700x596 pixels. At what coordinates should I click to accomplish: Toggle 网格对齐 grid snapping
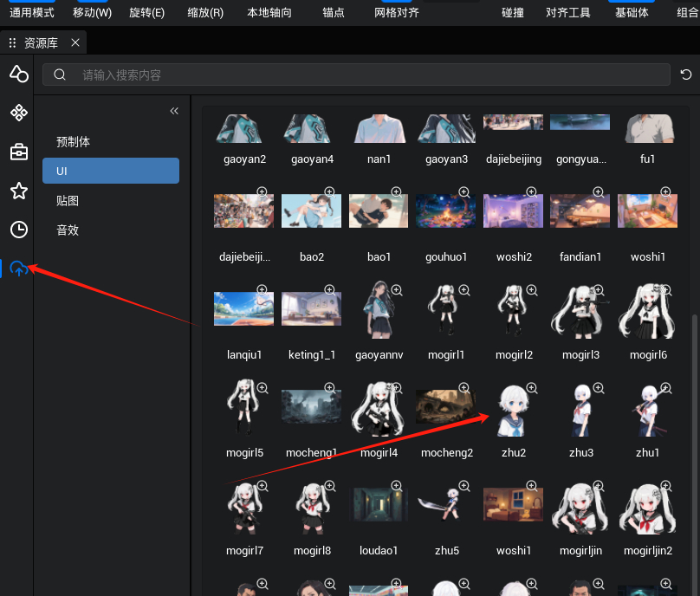(397, 12)
